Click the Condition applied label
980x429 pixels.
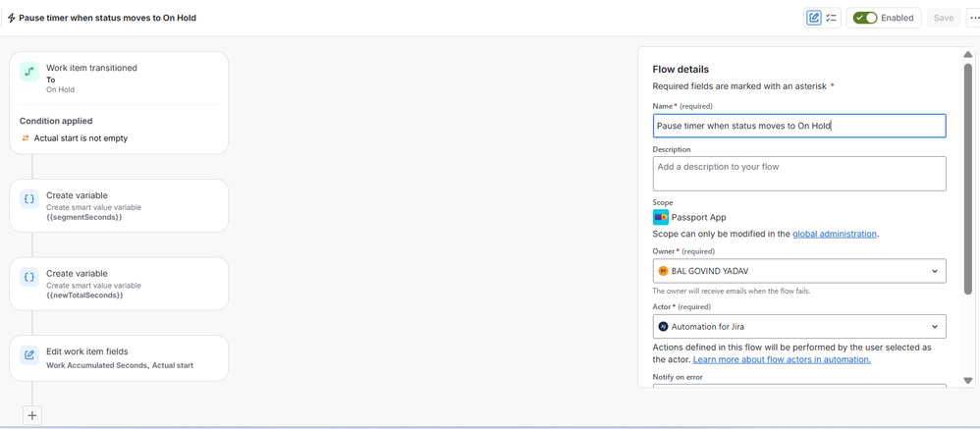(x=56, y=121)
